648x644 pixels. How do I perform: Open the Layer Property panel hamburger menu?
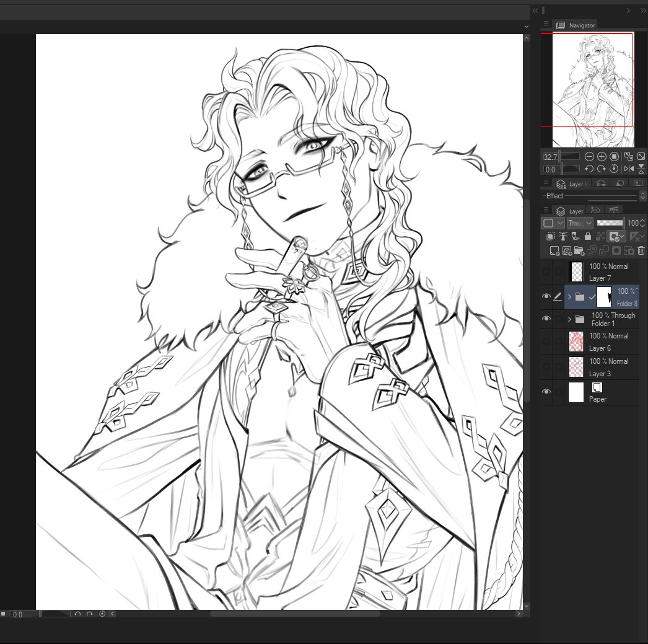546,182
